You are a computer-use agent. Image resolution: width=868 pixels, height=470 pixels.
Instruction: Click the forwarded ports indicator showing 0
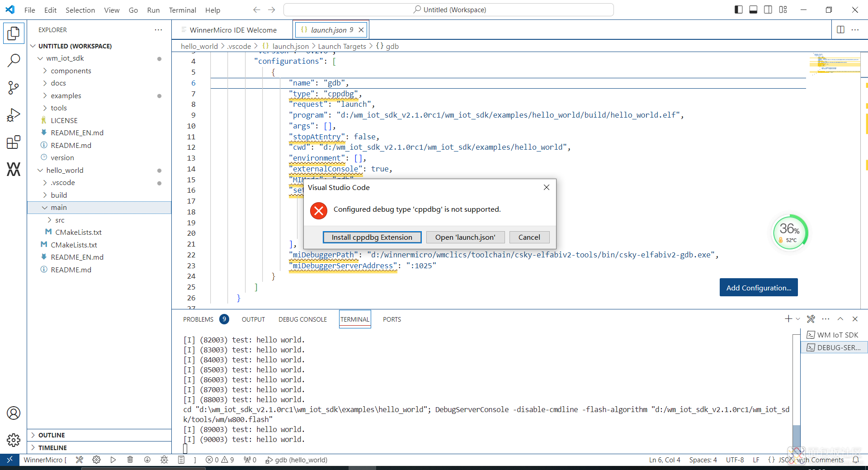(250, 460)
